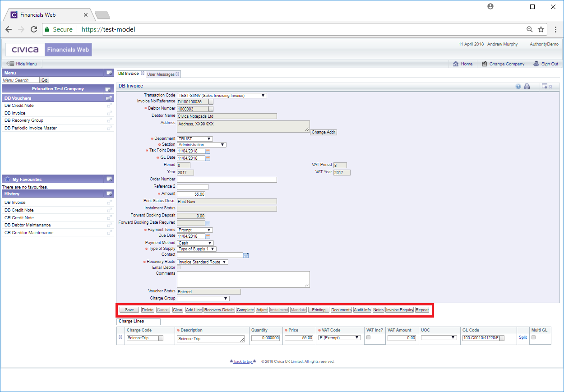Image resolution: width=564 pixels, height=392 pixels.
Task: Remove the ScienceTrip charge line with X icon
Action: click(x=120, y=337)
